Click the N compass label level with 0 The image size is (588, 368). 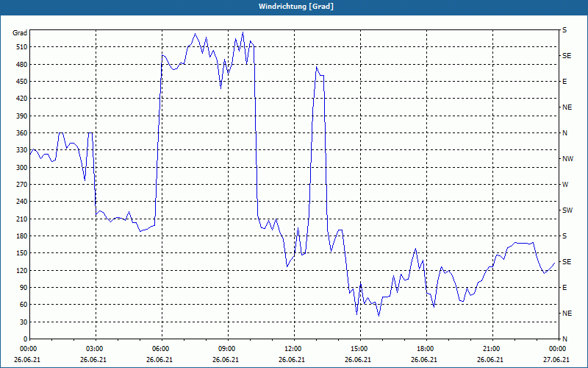point(564,339)
